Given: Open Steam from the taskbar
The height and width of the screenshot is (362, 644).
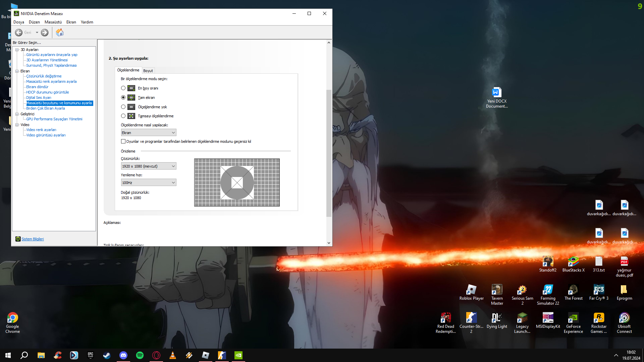Looking at the screenshot, I should pyautogui.click(x=107, y=355).
